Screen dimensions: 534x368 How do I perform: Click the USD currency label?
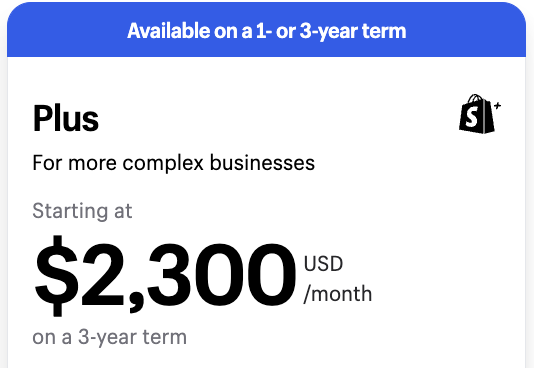coord(323,263)
